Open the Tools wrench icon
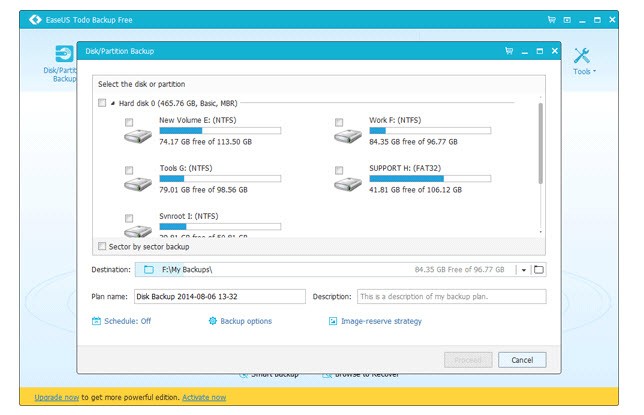 coord(582,55)
